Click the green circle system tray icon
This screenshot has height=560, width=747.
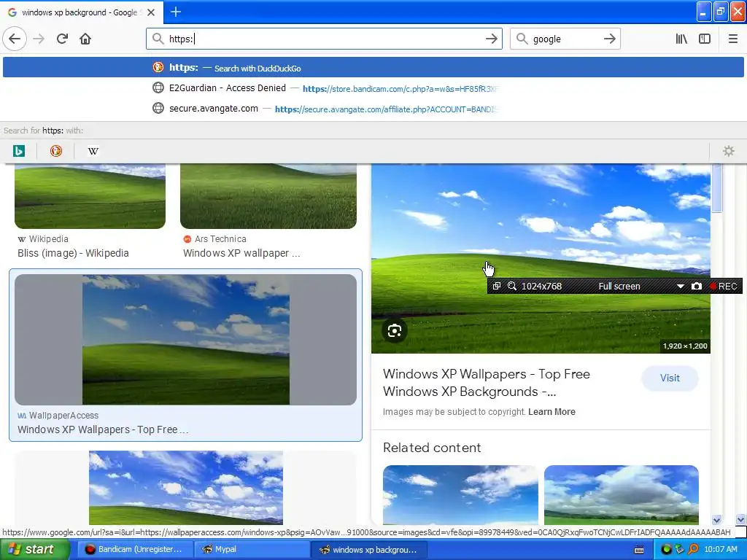click(x=667, y=550)
